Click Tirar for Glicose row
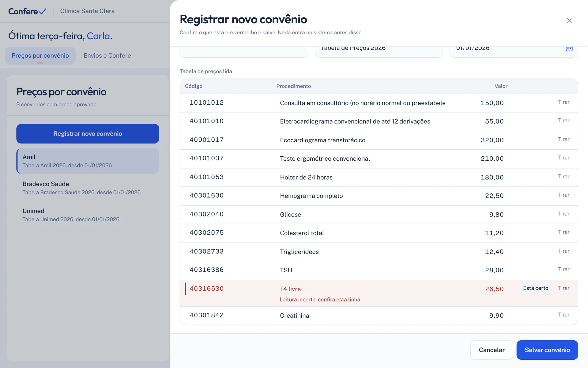Image resolution: width=588 pixels, height=368 pixels. click(563, 214)
